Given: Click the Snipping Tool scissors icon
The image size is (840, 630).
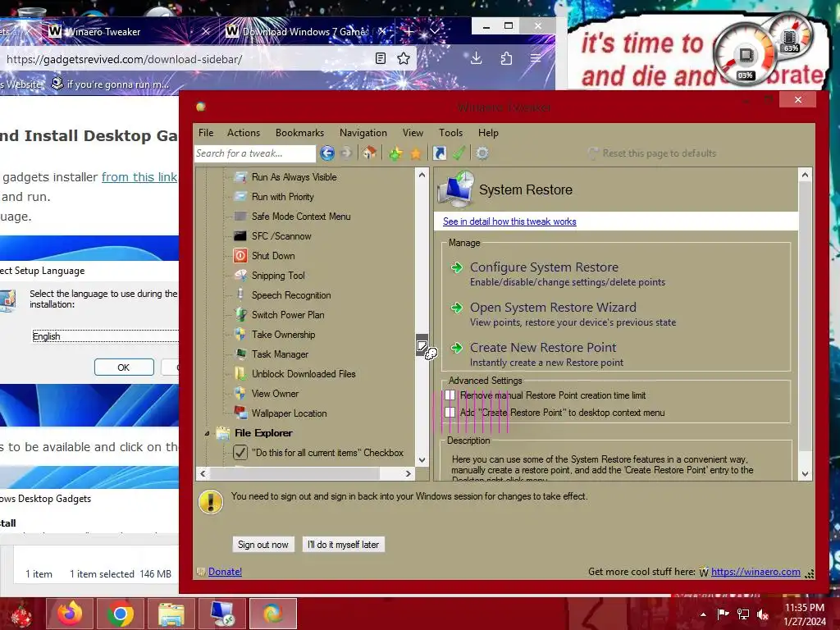Looking at the screenshot, I should click(240, 276).
